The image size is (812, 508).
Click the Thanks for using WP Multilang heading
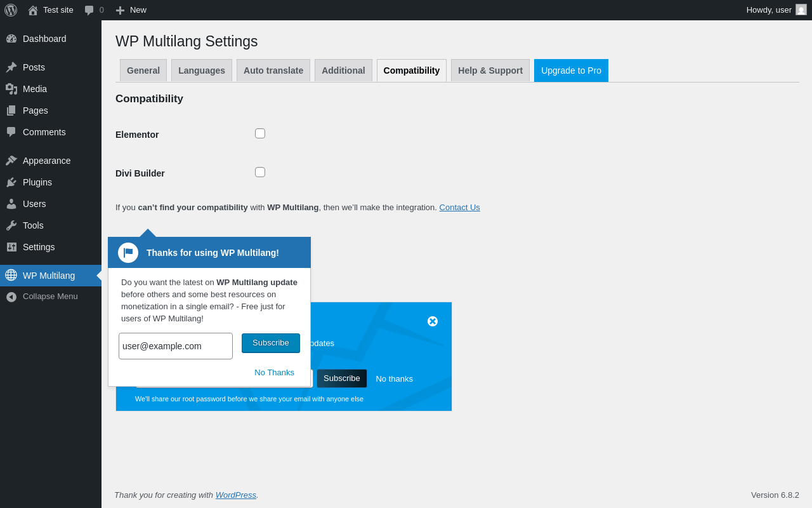click(x=213, y=253)
